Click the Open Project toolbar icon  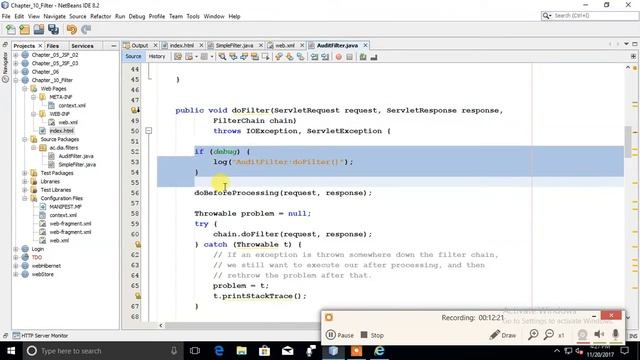(x=39, y=29)
